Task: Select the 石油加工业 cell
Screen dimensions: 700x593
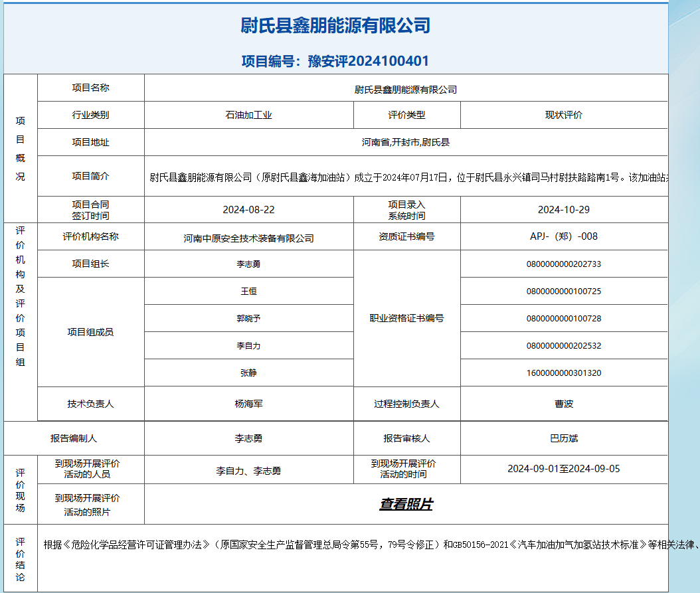Action: click(248, 115)
